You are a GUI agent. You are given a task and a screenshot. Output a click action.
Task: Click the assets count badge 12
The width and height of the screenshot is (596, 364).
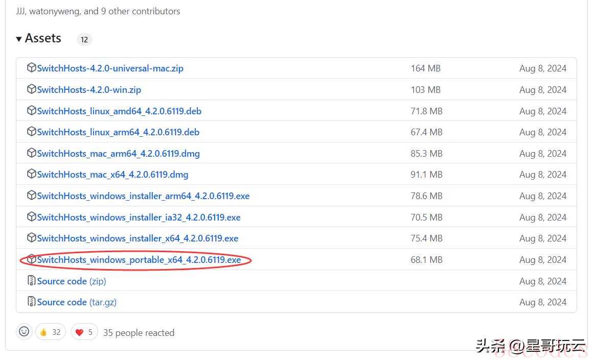[x=84, y=39]
